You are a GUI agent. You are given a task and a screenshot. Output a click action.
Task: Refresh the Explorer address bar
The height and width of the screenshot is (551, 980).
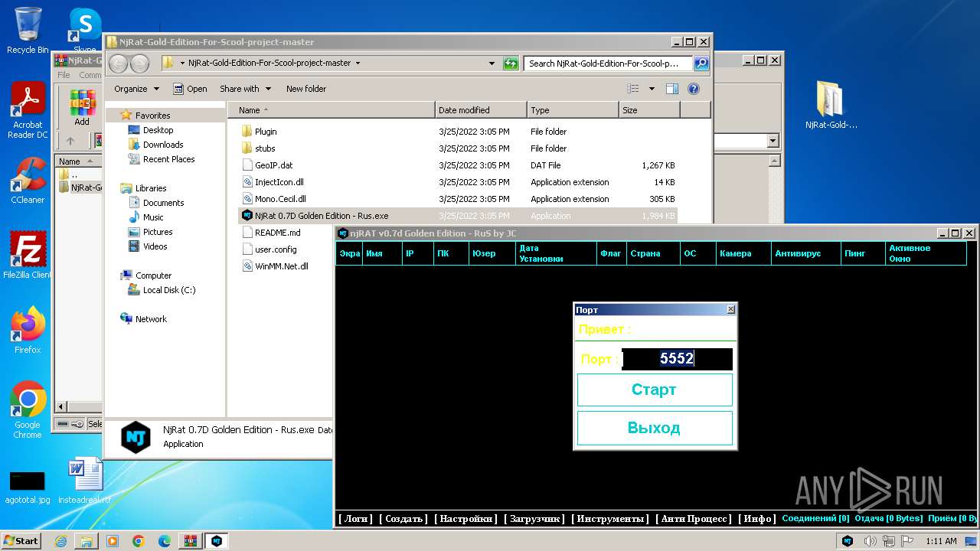(x=511, y=64)
